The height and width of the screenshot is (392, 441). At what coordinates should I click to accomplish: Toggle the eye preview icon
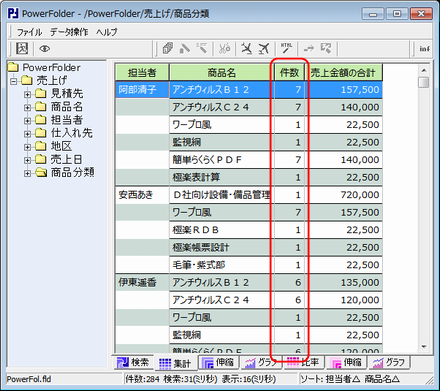[x=45, y=49]
